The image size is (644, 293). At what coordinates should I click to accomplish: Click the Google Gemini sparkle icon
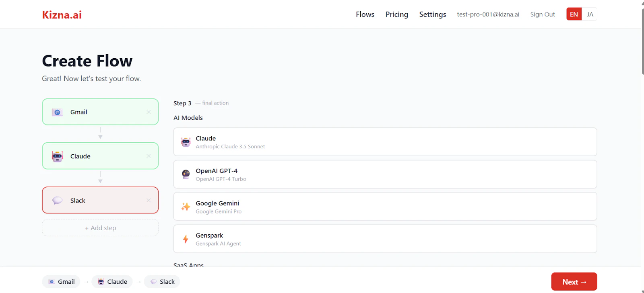[186, 207]
